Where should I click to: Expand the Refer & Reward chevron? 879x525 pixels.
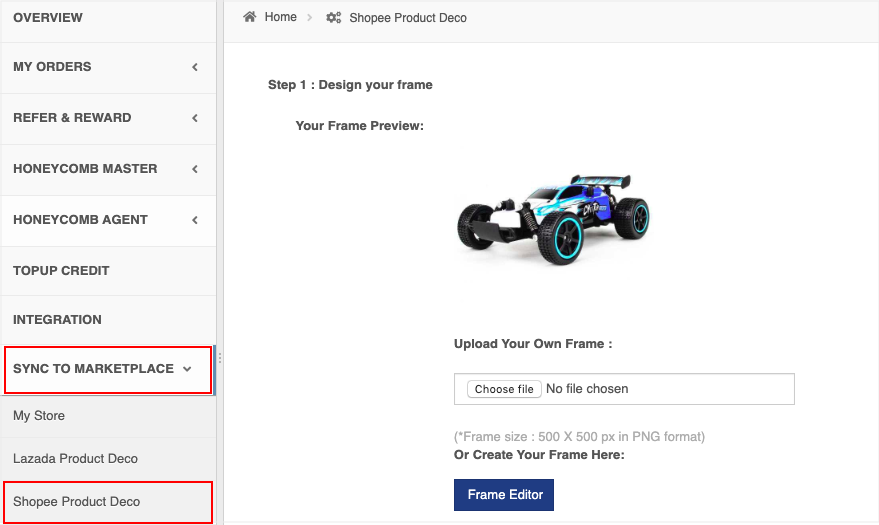(x=195, y=118)
